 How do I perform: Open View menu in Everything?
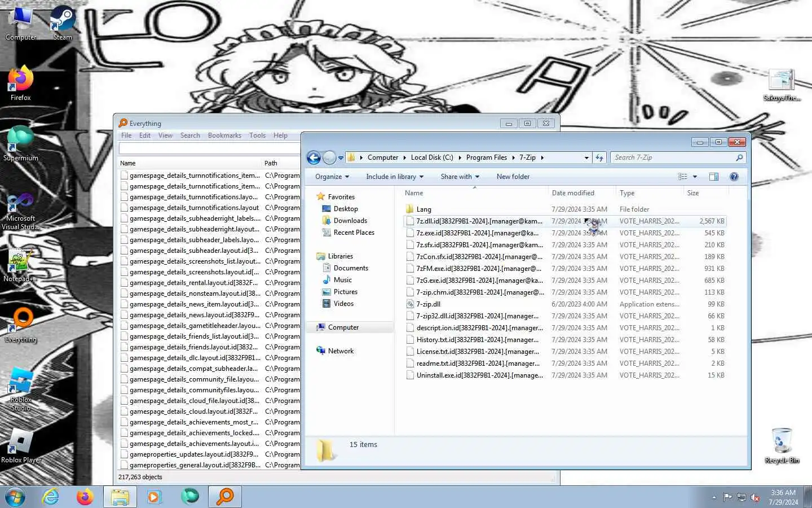(165, 135)
